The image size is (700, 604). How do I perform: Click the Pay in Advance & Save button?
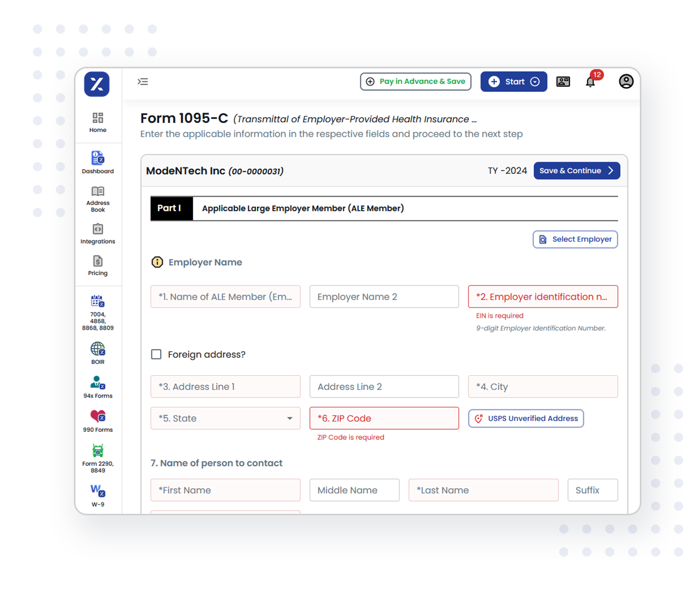[415, 82]
